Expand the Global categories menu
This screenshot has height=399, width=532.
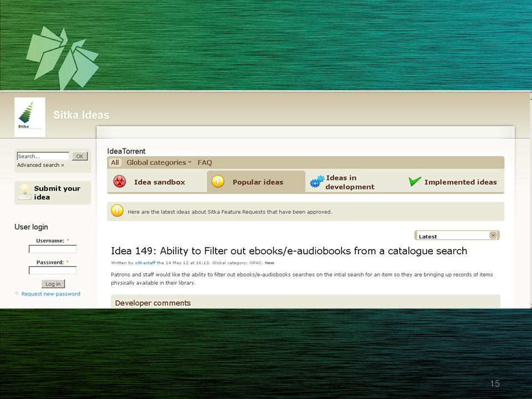pos(159,162)
